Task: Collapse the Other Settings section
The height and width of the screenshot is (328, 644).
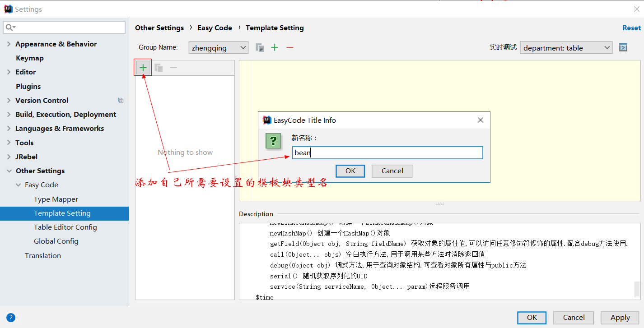Action: pyautogui.click(x=9, y=171)
